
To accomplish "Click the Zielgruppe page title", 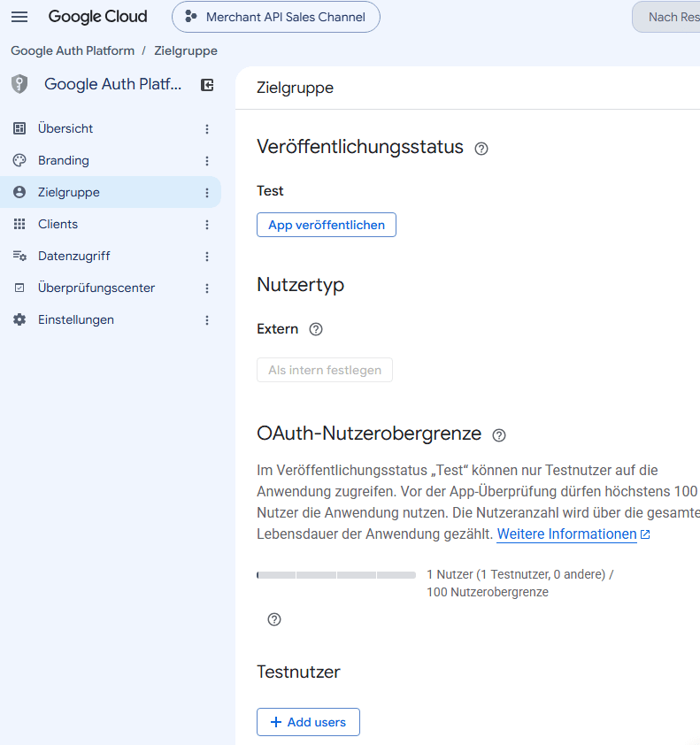I will click(x=295, y=88).
